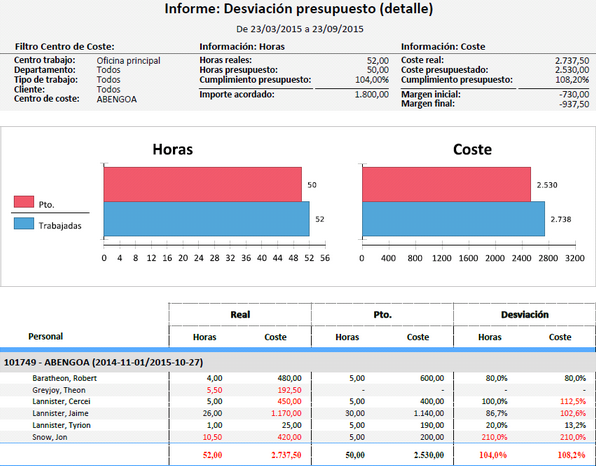Click the red Pto. legend swatch

coord(24,201)
